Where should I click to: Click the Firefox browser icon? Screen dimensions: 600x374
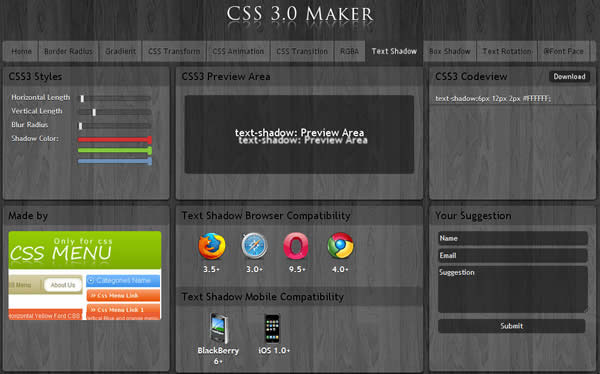click(x=212, y=246)
